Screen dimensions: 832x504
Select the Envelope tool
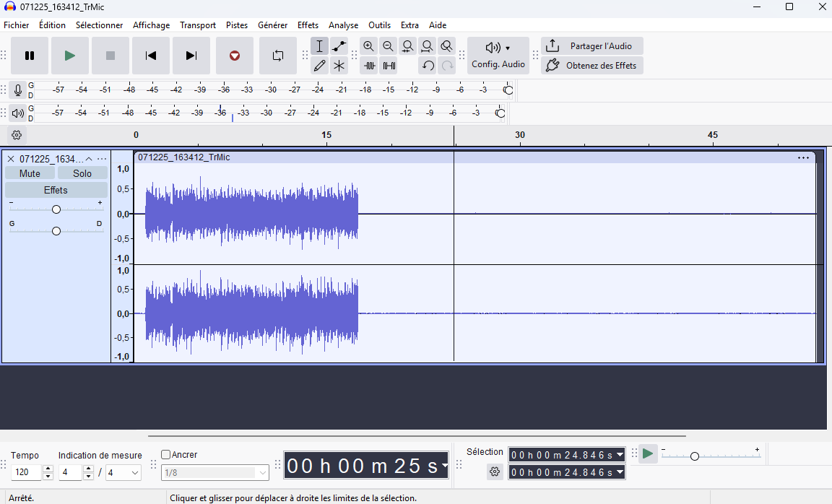pos(339,46)
